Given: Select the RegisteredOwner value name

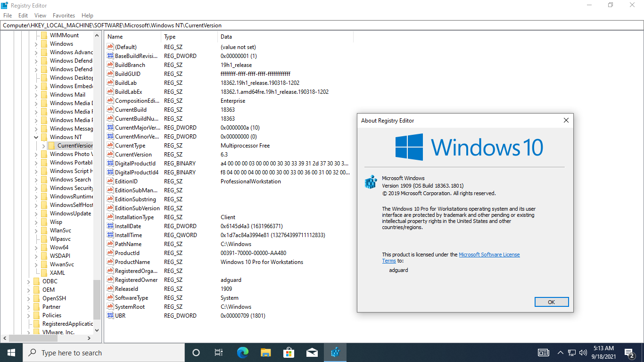Looking at the screenshot, I should click(136, 280).
